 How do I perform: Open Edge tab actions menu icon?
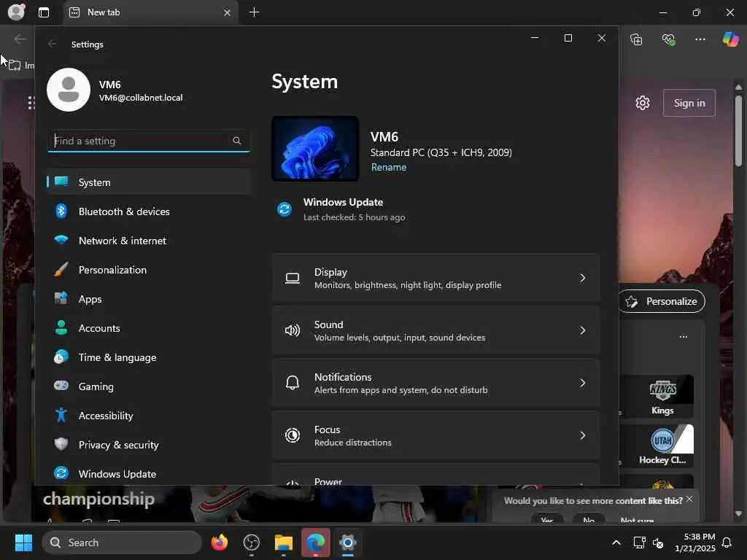click(44, 12)
